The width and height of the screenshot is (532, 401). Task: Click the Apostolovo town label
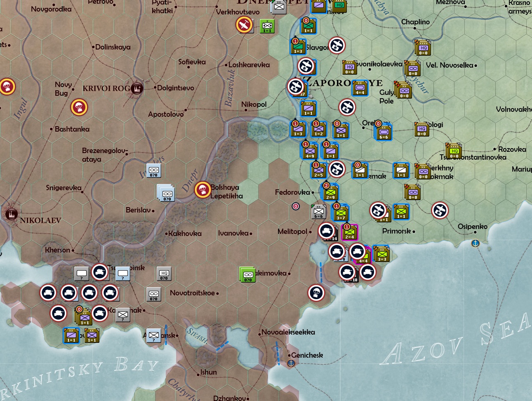166,114
